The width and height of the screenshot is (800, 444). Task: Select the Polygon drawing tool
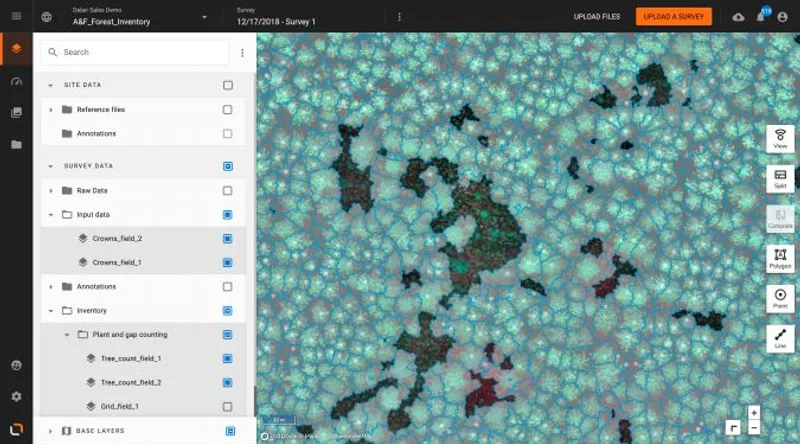(x=780, y=259)
